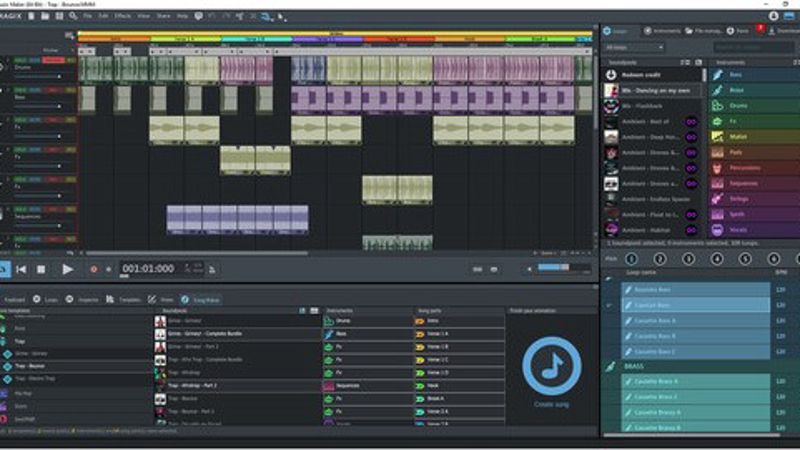Screen dimensions: 800x450
Task: Select the Brass instrument category
Action: 756,90
